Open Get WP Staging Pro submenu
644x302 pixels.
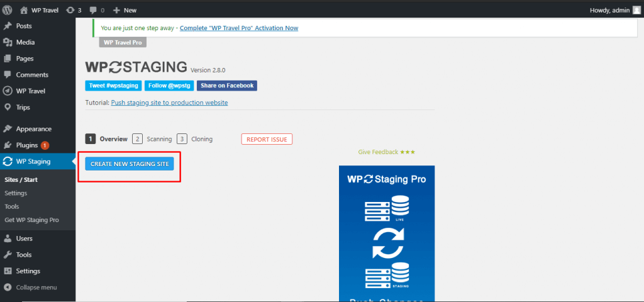pyautogui.click(x=31, y=220)
